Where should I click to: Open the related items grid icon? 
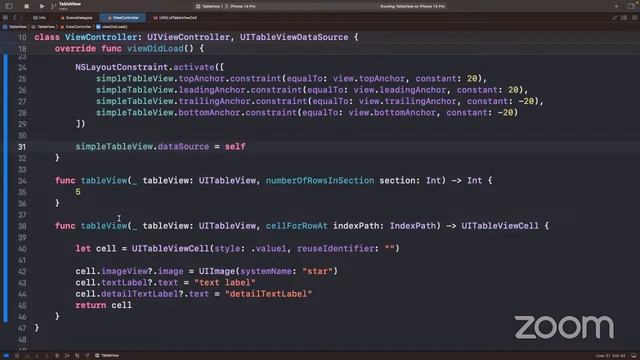pos(5,18)
